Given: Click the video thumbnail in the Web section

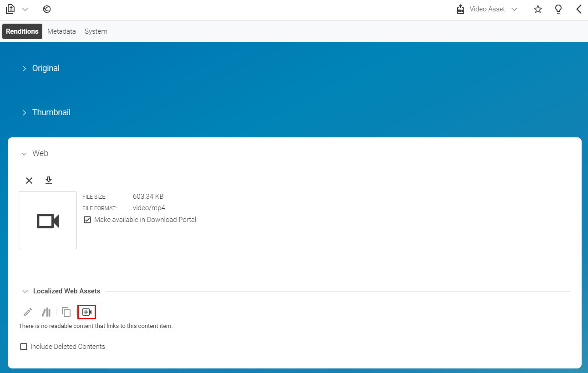Looking at the screenshot, I should pyautogui.click(x=47, y=220).
